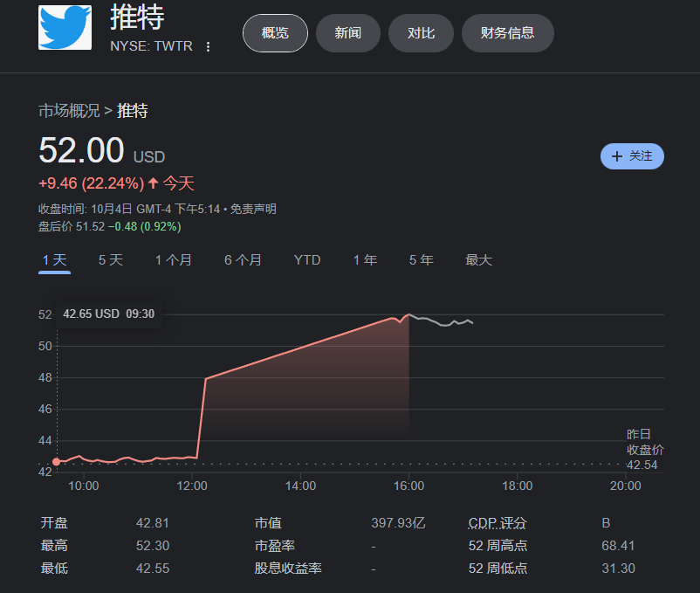Select the 6 个月 chart range
The image size is (700, 593).
(x=243, y=260)
